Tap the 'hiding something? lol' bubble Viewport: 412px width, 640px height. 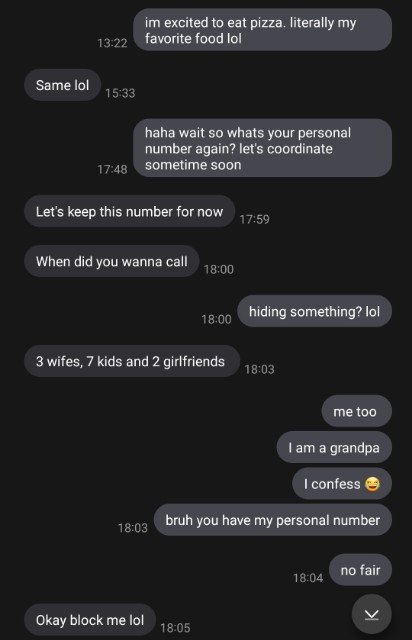coord(314,311)
